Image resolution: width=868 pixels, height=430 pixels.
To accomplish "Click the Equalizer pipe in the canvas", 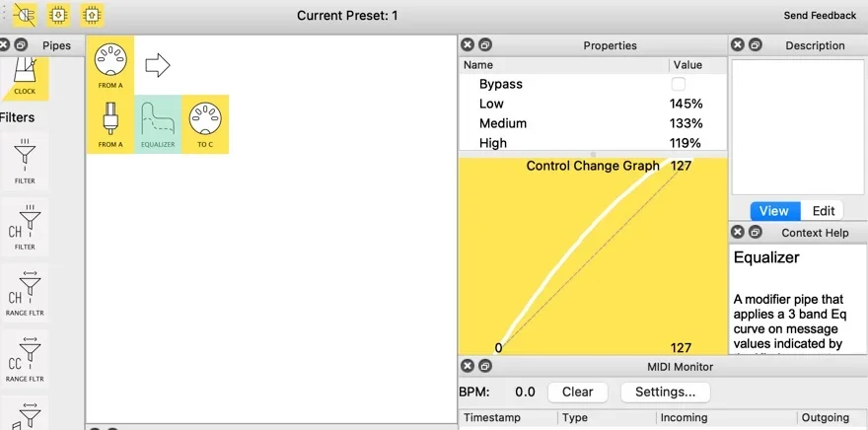I will (x=158, y=123).
